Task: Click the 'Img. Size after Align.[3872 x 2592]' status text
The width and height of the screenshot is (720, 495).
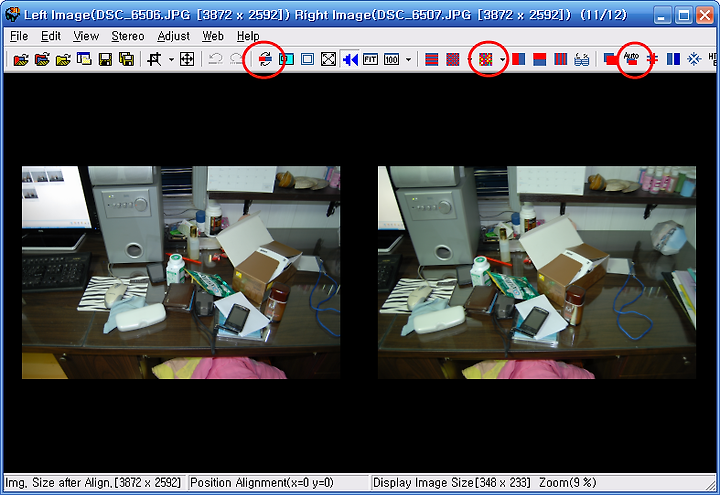Action: (93, 483)
